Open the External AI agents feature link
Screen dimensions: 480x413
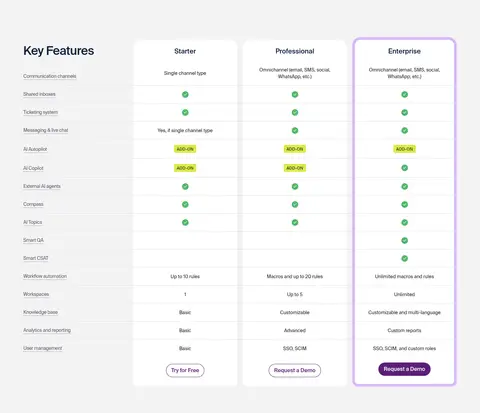point(42,186)
